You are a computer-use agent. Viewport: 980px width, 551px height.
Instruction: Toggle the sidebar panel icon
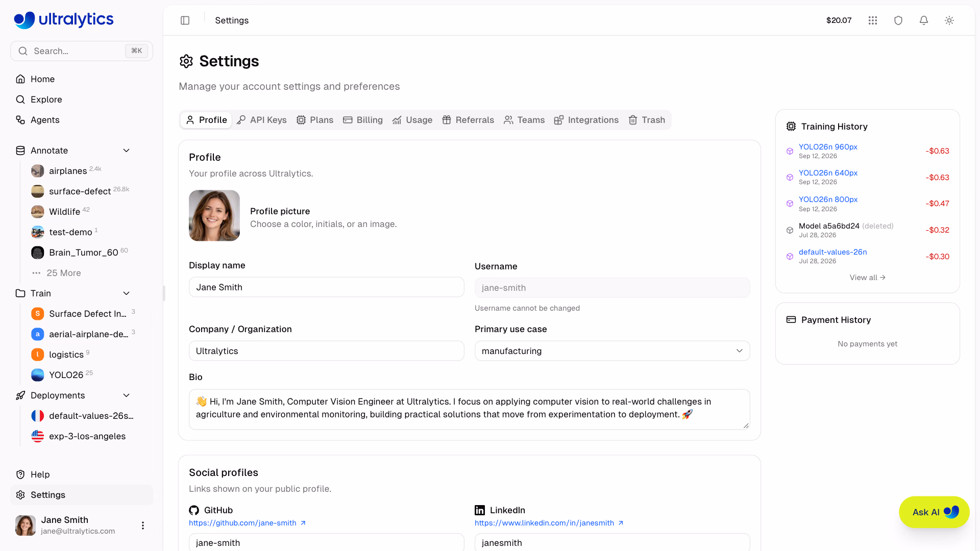pyautogui.click(x=185, y=20)
